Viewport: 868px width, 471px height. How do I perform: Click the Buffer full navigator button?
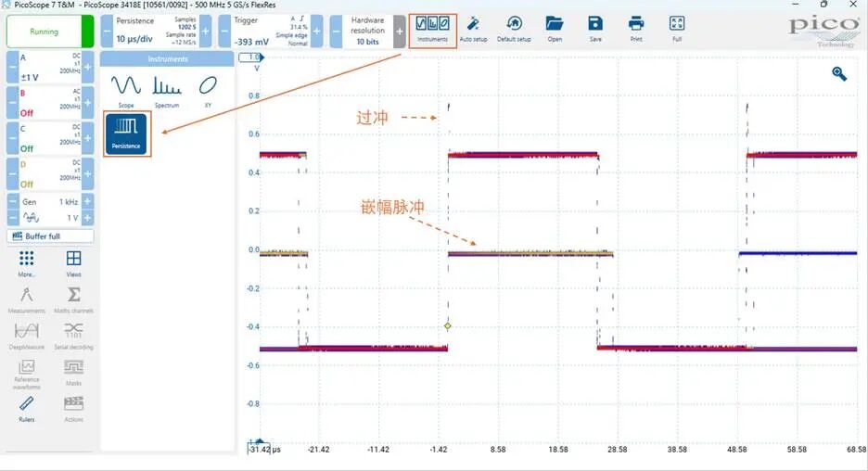tap(50, 236)
